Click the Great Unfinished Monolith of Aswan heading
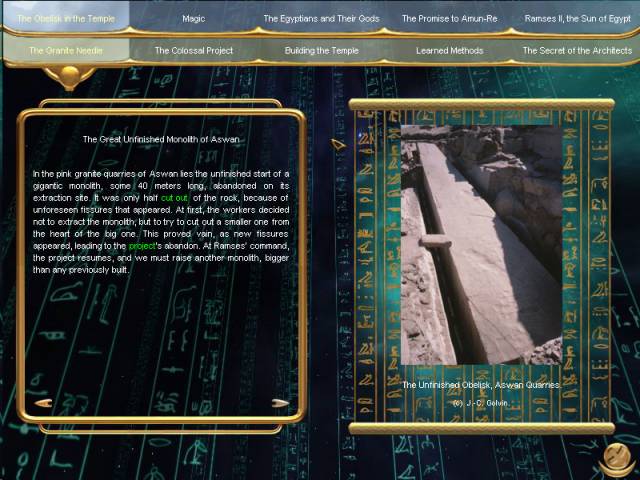This screenshot has height=480, width=640. [x=161, y=140]
